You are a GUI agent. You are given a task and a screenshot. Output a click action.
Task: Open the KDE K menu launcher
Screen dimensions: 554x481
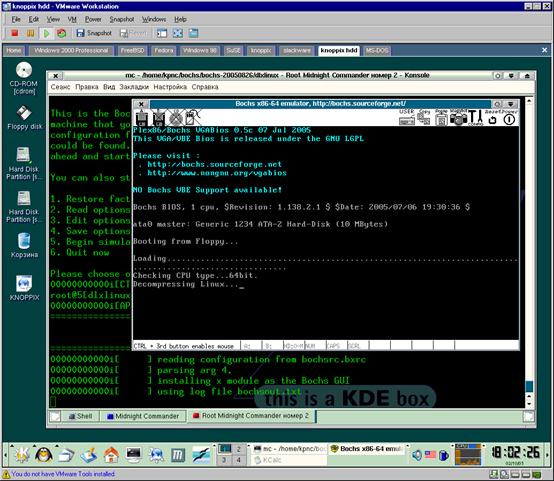point(22,455)
